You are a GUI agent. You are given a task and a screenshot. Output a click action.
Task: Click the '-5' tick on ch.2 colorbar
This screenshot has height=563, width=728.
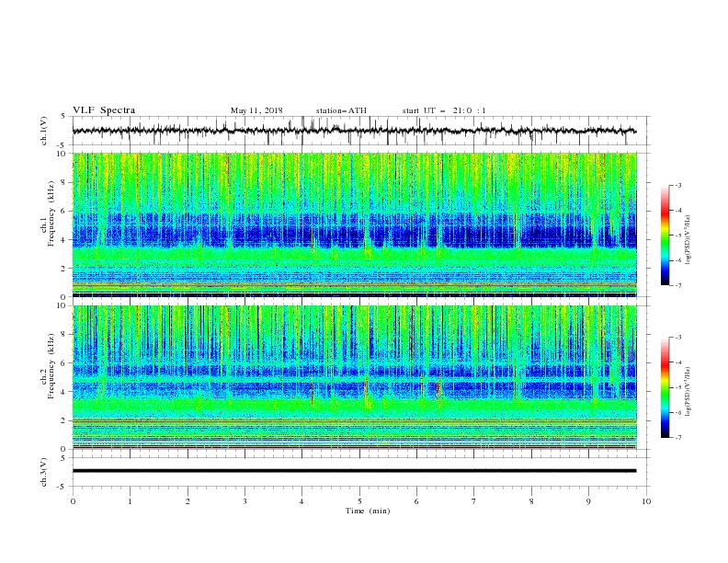(677, 387)
